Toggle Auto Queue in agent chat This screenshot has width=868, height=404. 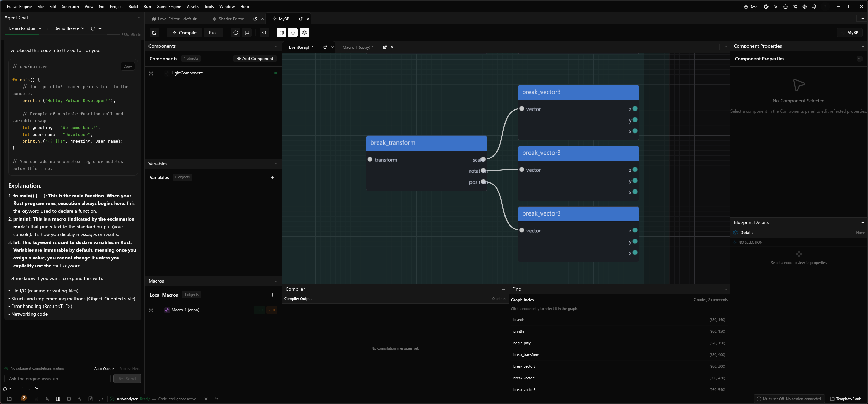104,369
